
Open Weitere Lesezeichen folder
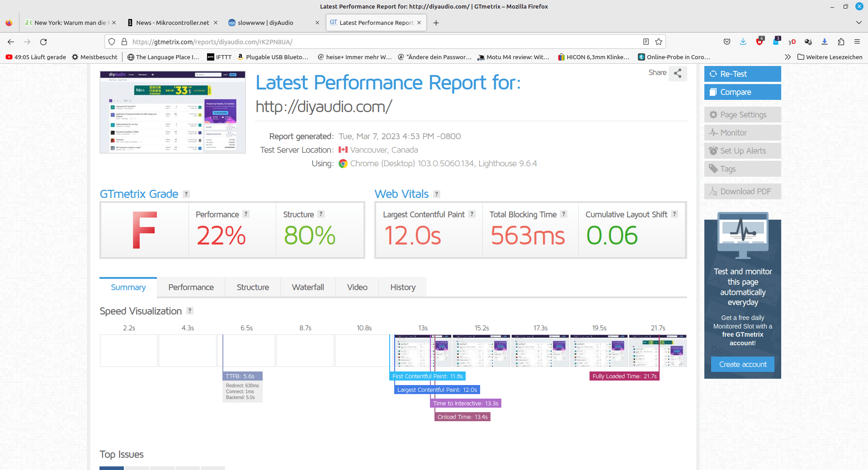pos(830,57)
